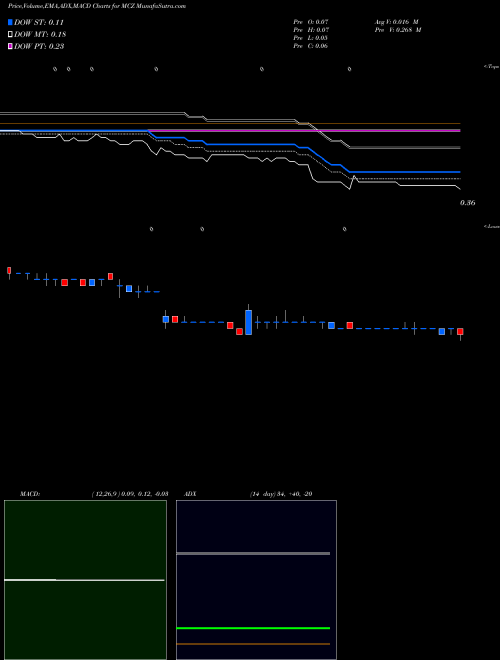Image resolution: width=500 pixels, height=660 pixels.
Task: Select the 'DOW PT: 0.23' legend text
Action: click(x=39, y=46)
